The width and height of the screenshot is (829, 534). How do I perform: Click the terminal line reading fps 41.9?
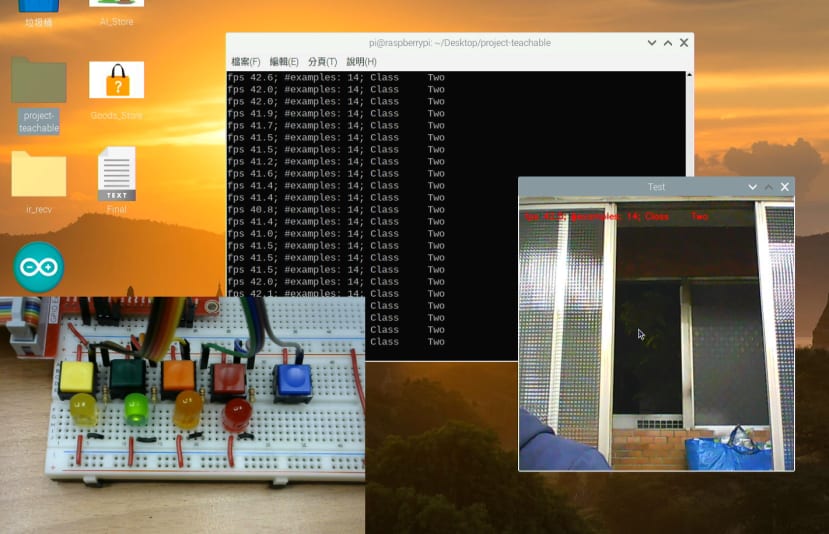tap(336, 114)
